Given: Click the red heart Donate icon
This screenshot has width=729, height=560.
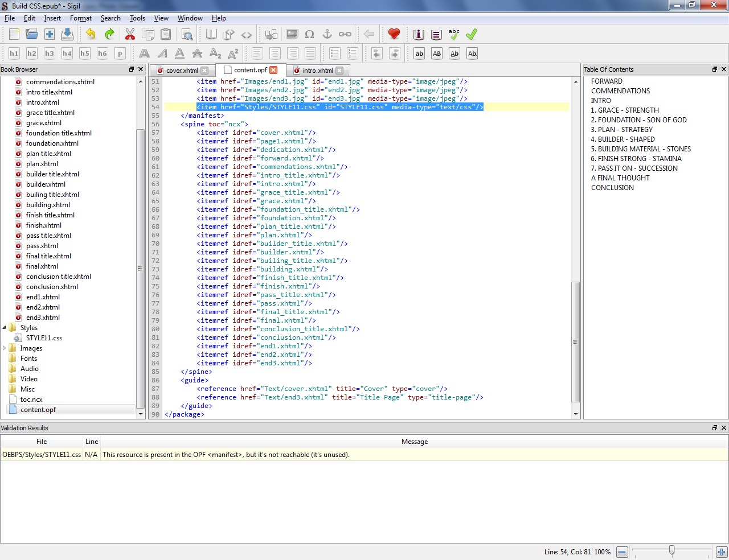Looking at the screenshot, I should tap(394, 34).
